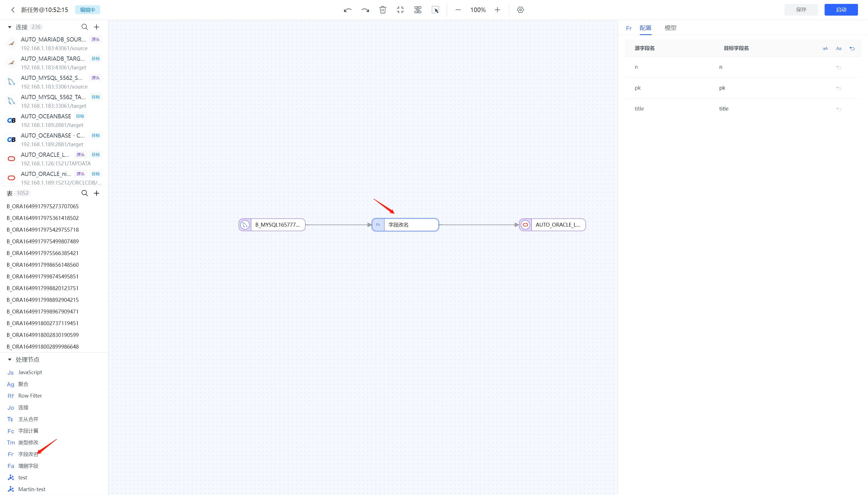The height and width of the screenshot is (495, 868).
Task: Select the 配置 tab
Action: (x=645, y=28)
